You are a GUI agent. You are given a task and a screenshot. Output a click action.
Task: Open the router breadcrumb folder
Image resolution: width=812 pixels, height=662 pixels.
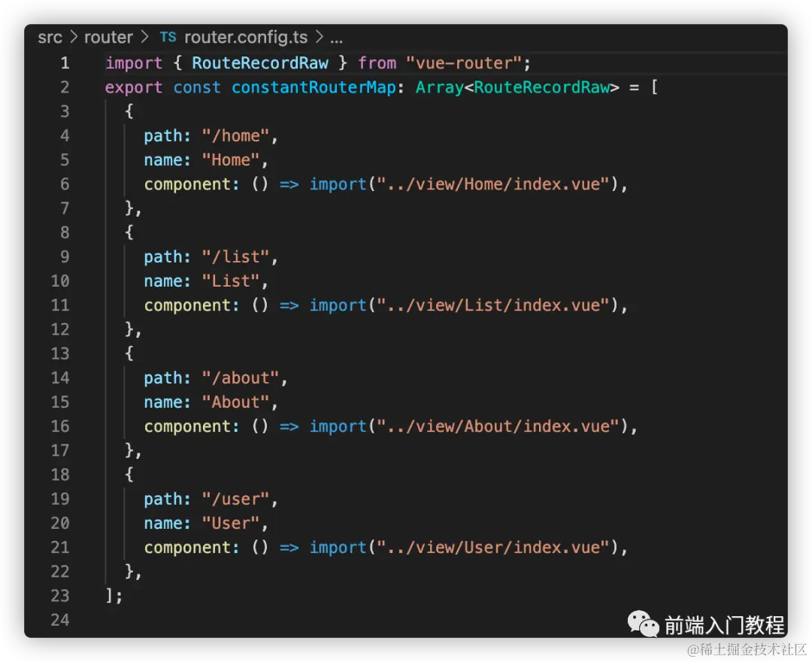tap(108, 38)
